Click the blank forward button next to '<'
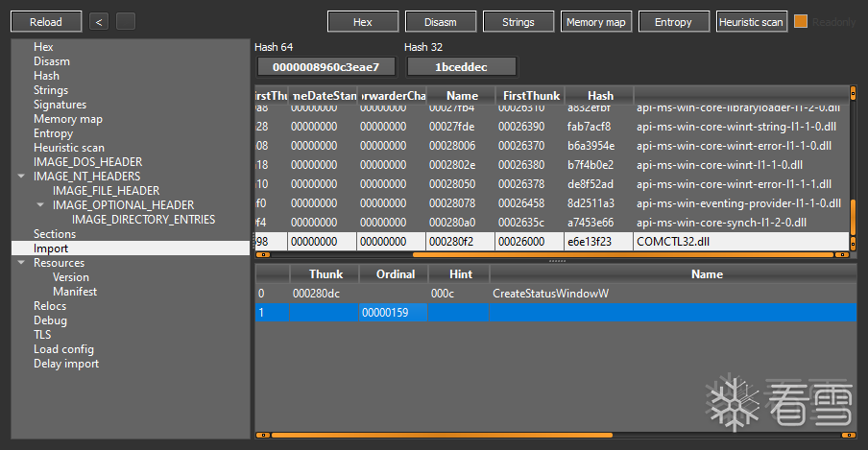868x450 pixels. (126, 21)
